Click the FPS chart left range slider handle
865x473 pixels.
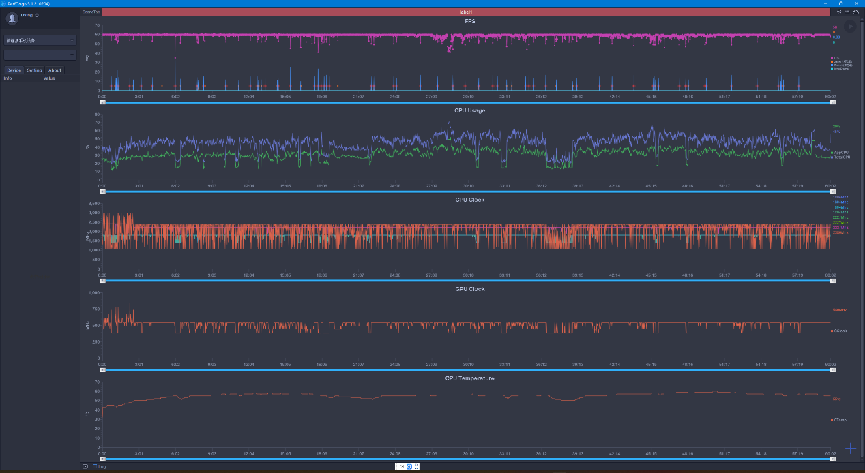coord(103,102)
